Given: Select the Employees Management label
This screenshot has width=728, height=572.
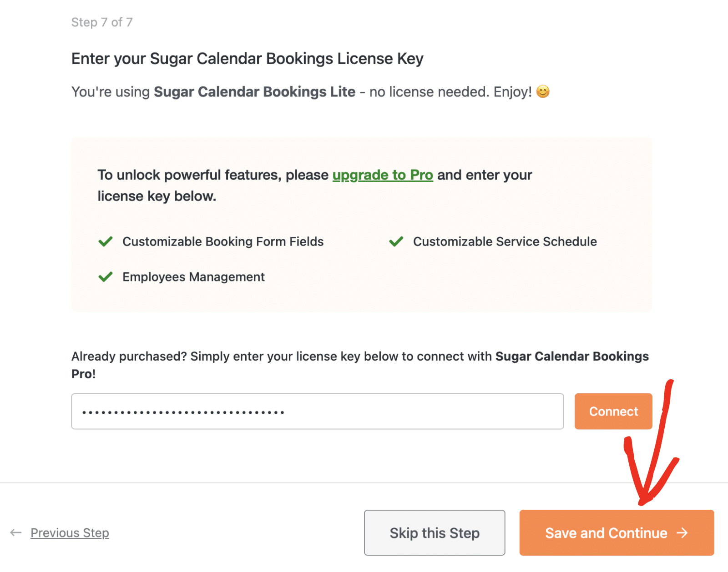Looking at the screenshot, I should pyautogui.click(x=193, y=277).
